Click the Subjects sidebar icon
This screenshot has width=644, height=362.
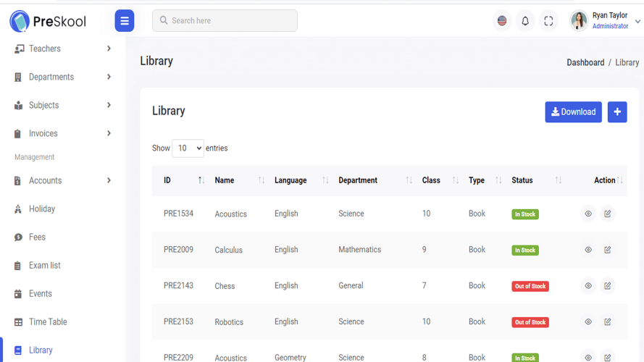pyautogui.click(x=18, y=106)
